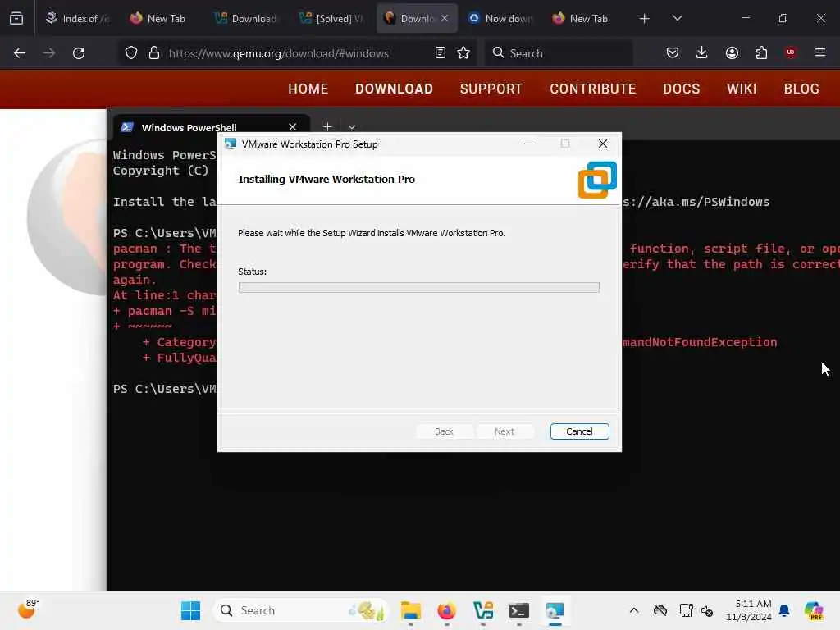
Task: Click the VMware Setup title bar icon
Action: click(231, 144)
